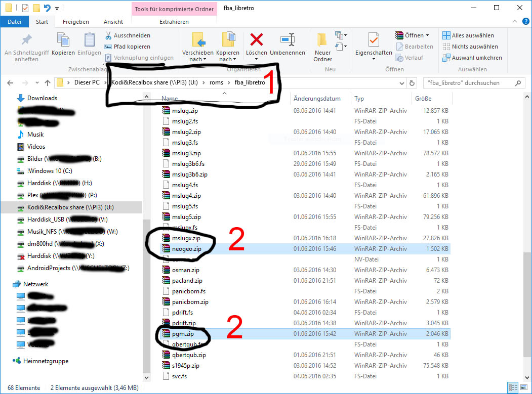Open the Kopieren nach dropdown
This screenshot has height=394, width=532.
[x=227, y=59]
